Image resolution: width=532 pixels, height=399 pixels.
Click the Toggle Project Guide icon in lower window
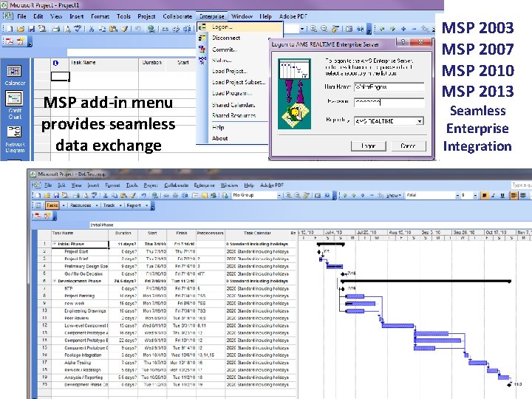38,205
